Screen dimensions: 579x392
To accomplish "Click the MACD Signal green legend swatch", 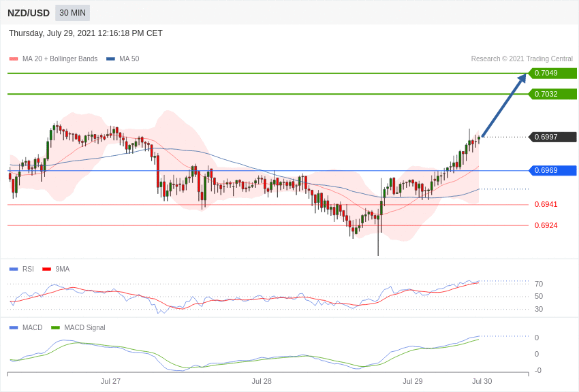I will tap(55, 328).
